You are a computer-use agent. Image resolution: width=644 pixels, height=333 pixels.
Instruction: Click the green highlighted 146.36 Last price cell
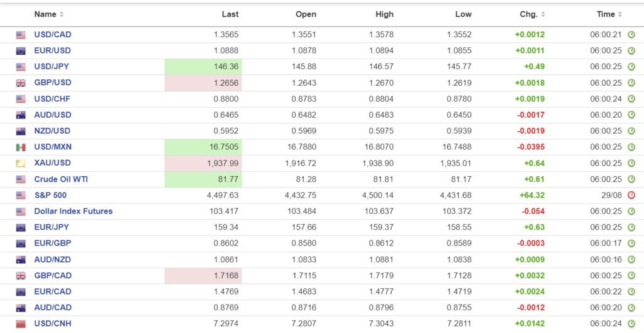pyautogui.click(x=203, y=67)
